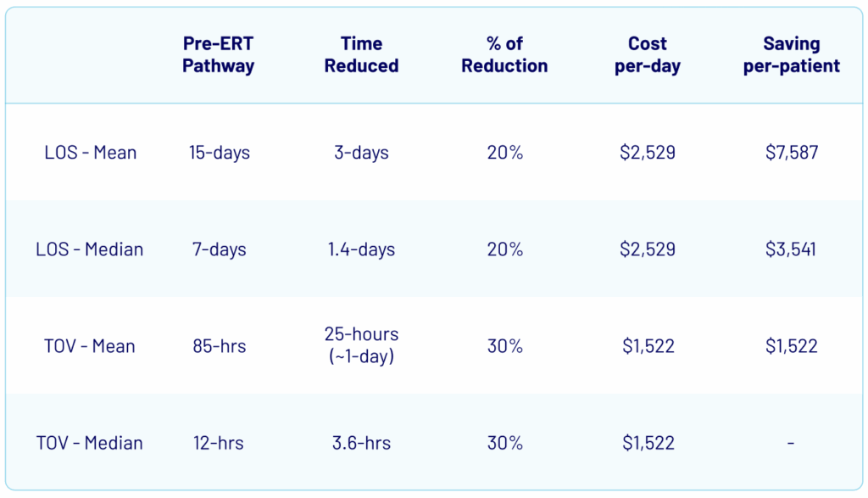The width and height of the screenshot is (868, 498).
Task: Click the TOV - Median row label
Action: pos(90,443)
